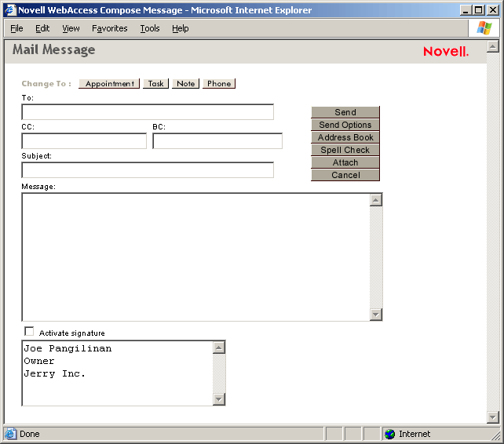Click the 'Done' status text
Viewport: 504px width, 444px height.
pyautogui.click(x=30, y=434)
